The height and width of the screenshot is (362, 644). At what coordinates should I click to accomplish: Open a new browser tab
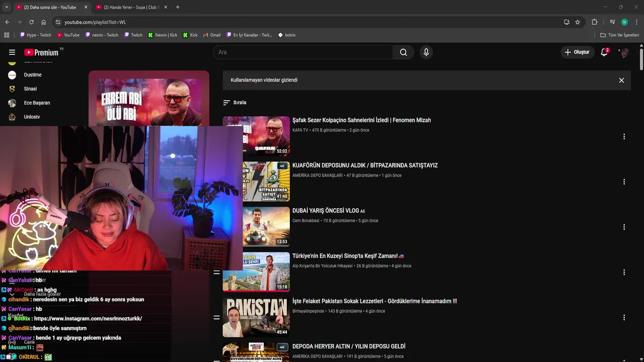(178, 7)
